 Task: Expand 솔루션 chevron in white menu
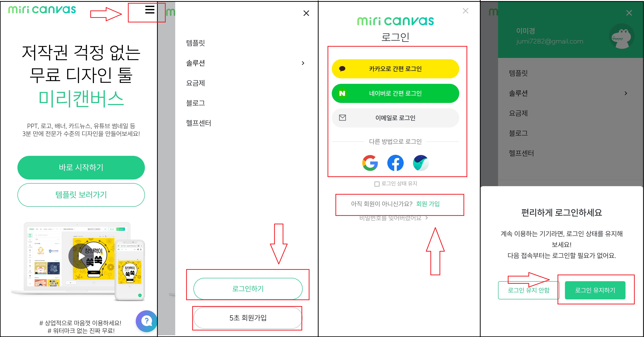click(303, 63)
